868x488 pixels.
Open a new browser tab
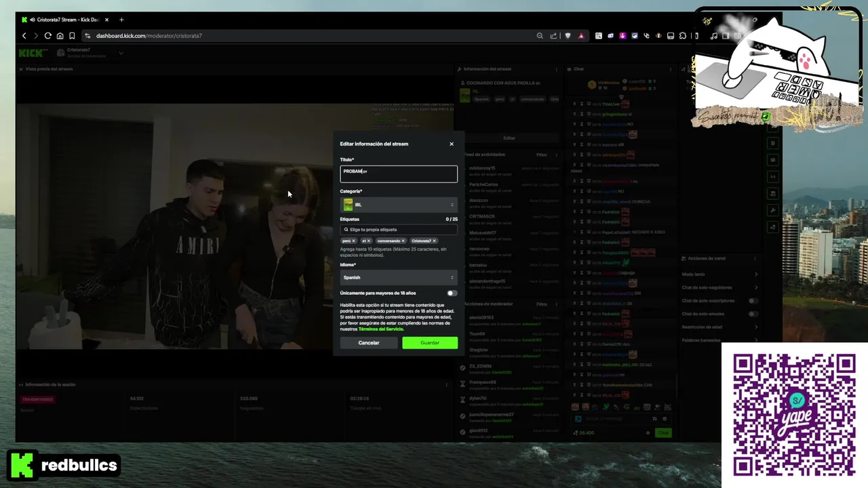coord(121,20)
